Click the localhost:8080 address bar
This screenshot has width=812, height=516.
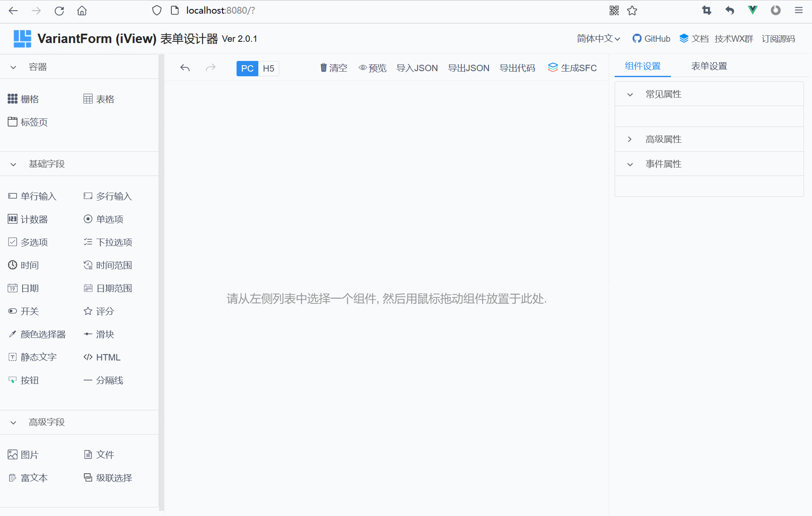(x=220, y=11)
